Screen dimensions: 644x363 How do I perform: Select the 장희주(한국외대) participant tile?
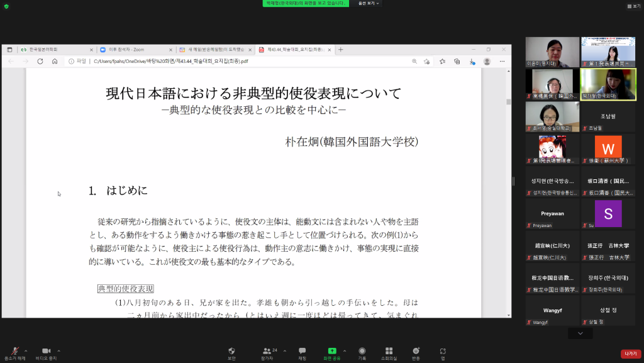click(608, 279)
